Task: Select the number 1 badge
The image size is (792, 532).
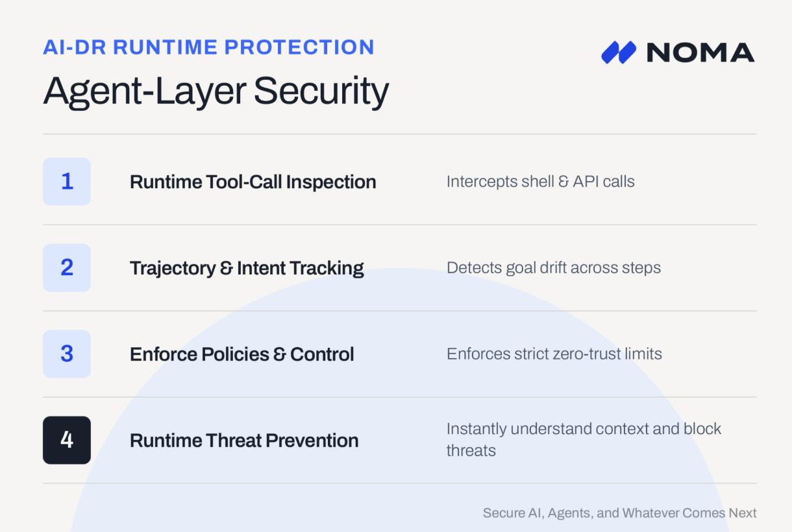Action: (67, 182)
